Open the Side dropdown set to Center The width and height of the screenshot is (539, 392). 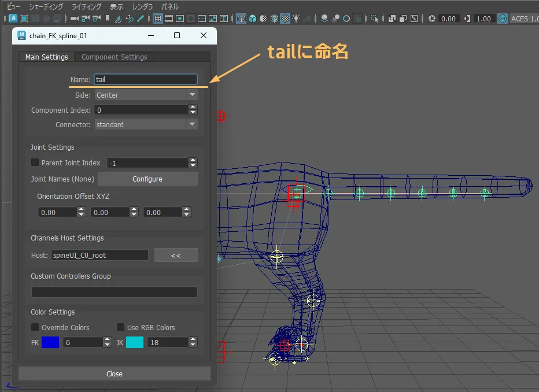[x=146, y=95]
